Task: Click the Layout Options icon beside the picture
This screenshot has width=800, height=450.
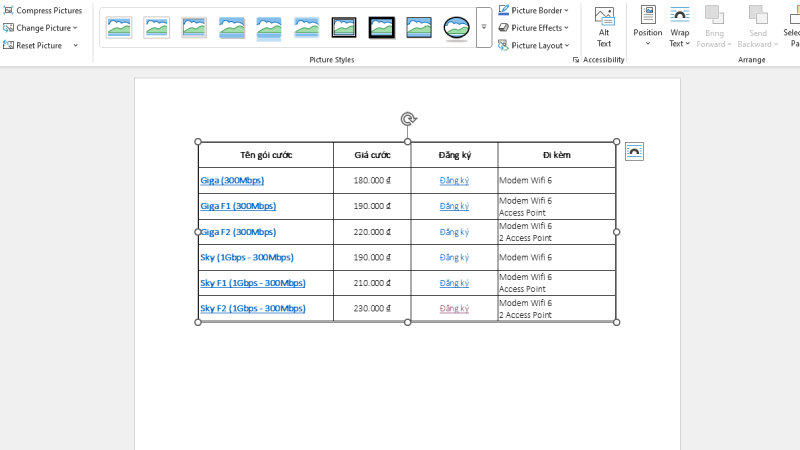Action: pyautogui.click(x=634, y=152)
